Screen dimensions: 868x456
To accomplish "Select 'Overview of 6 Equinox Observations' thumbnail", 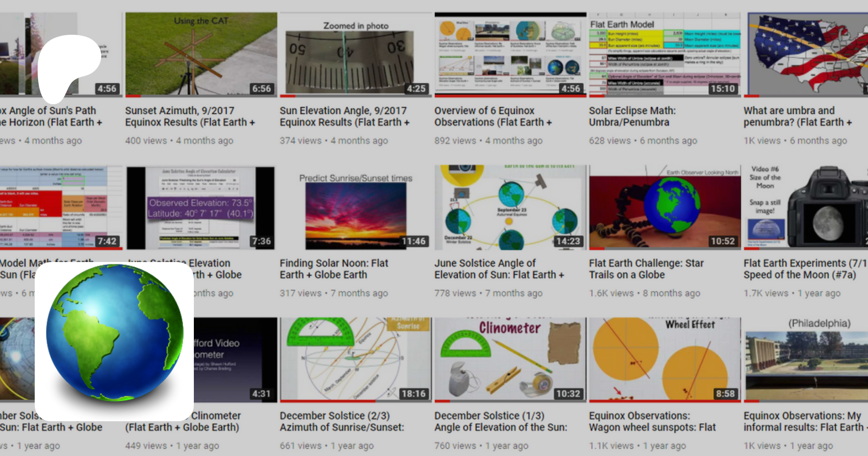I will [510, 54].
